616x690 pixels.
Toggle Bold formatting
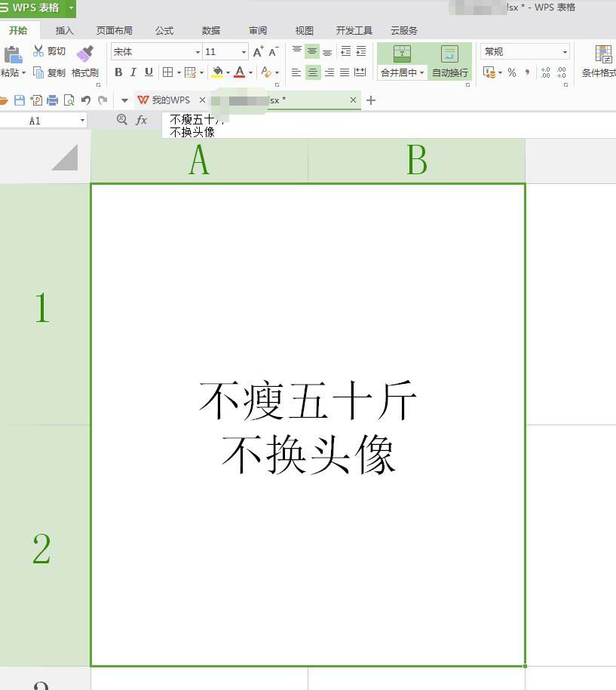click(118, 72)
